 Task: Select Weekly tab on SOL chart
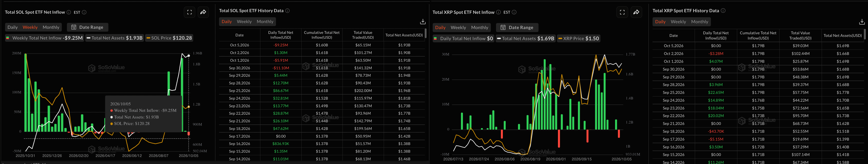point(30,27)
